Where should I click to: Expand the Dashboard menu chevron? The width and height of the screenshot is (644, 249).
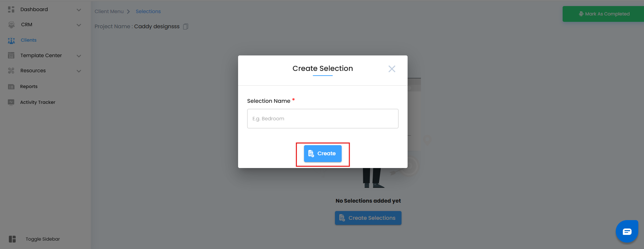click(79, 10)
